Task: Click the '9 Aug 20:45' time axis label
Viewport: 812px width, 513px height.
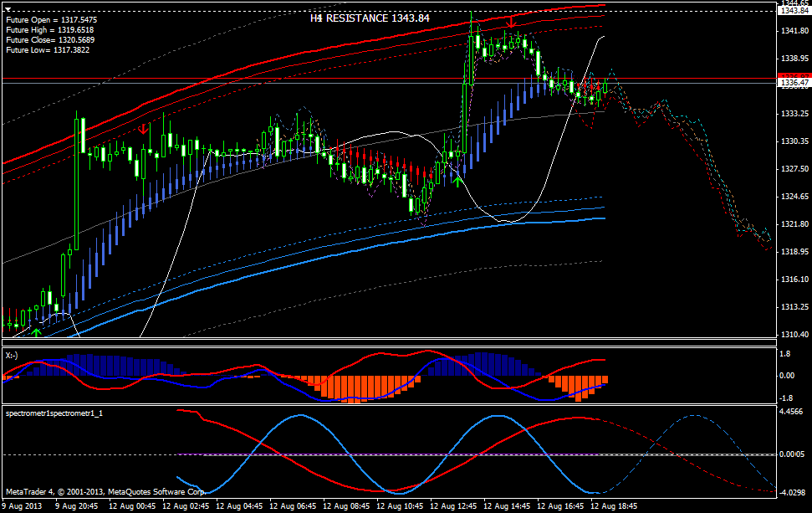Action: (x=77, y=505)
